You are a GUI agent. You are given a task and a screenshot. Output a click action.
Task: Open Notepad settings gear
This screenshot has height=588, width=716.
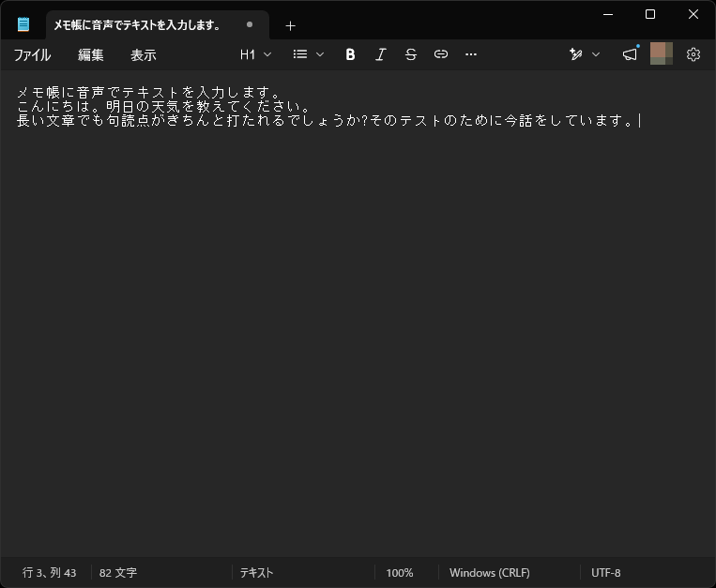pos(693,54)
